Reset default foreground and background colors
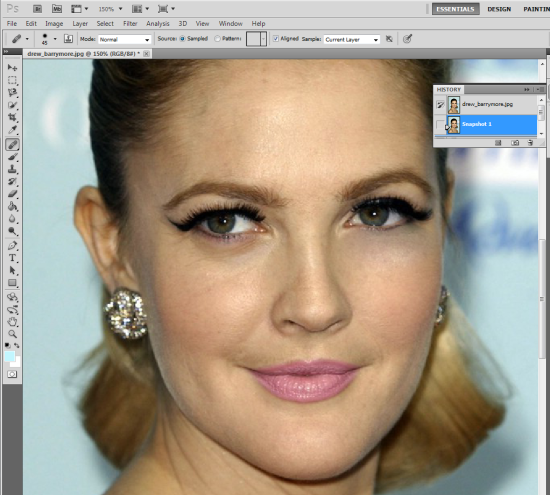 [7, 346]
